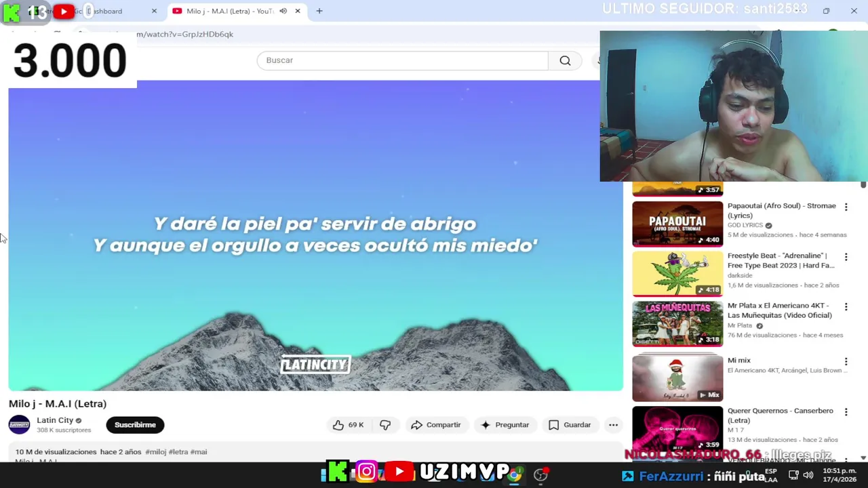
Task: Subscribe with the Suscribirme button
Action: tap(135, 425)
